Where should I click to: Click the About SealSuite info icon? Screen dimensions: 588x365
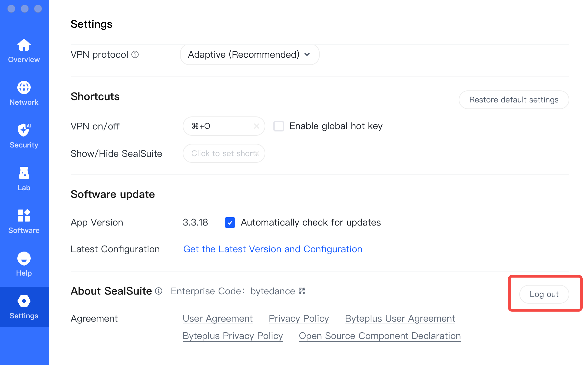pyautogui.click(x=159, y=291)
